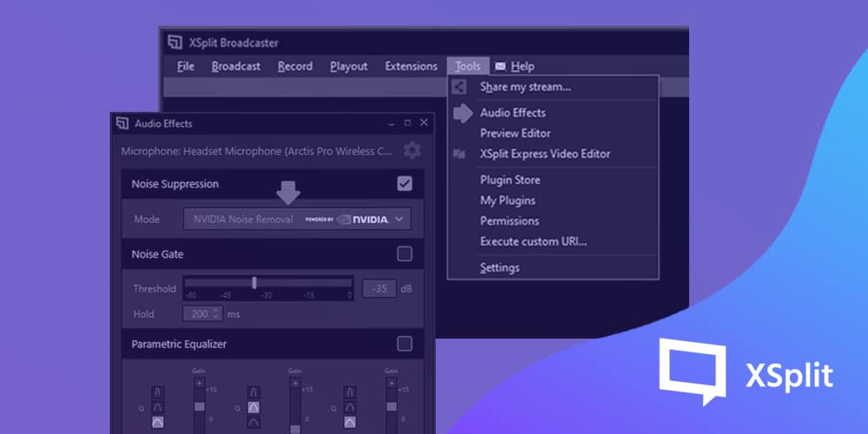The width and height of the screenshot is (868, 434).
Task: Open the Tools menu
Action: [x=467, y=66]
